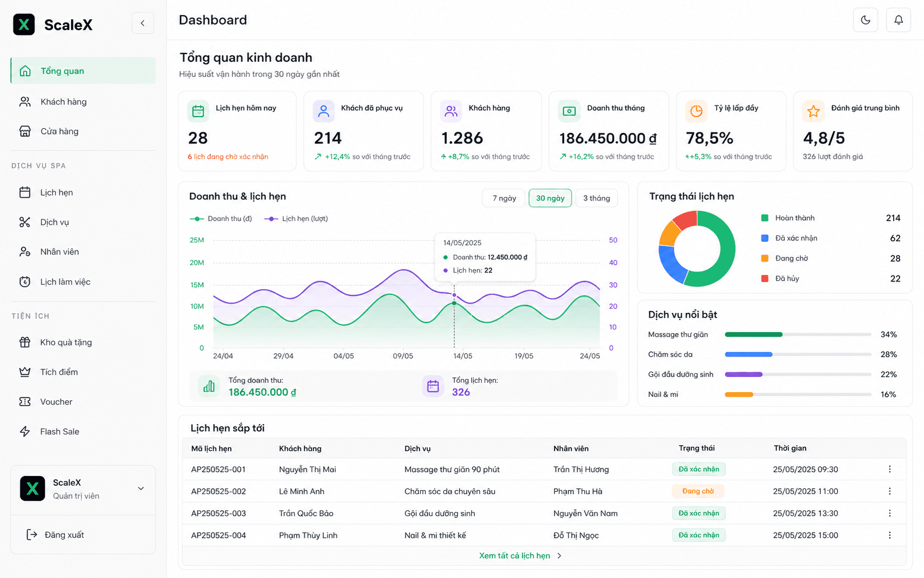Click the red Đã hủy legend swatch
This screenshot has width=924, height=578.
(x=765, y=279)
